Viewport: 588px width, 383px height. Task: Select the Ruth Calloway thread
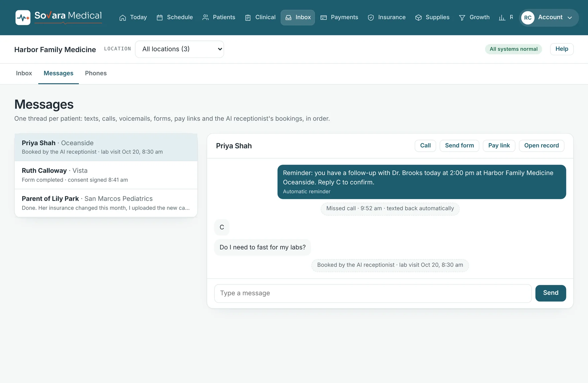coord(106,175)
